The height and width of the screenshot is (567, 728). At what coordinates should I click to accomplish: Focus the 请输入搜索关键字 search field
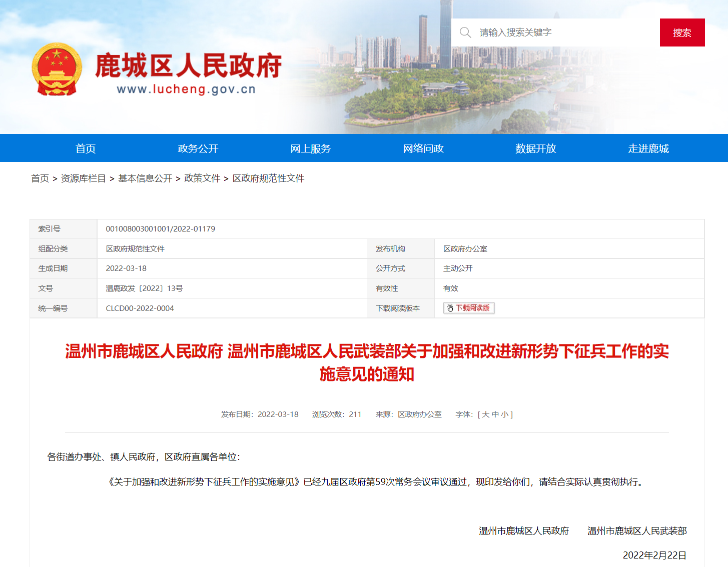(560, 32)
